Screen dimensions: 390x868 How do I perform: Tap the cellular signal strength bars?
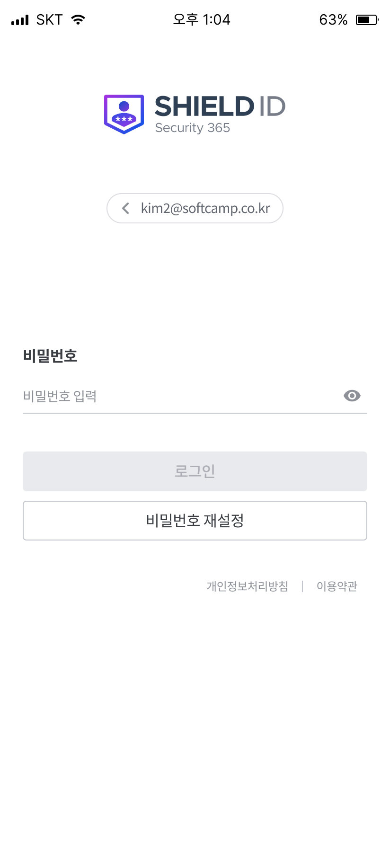point(20,20)
